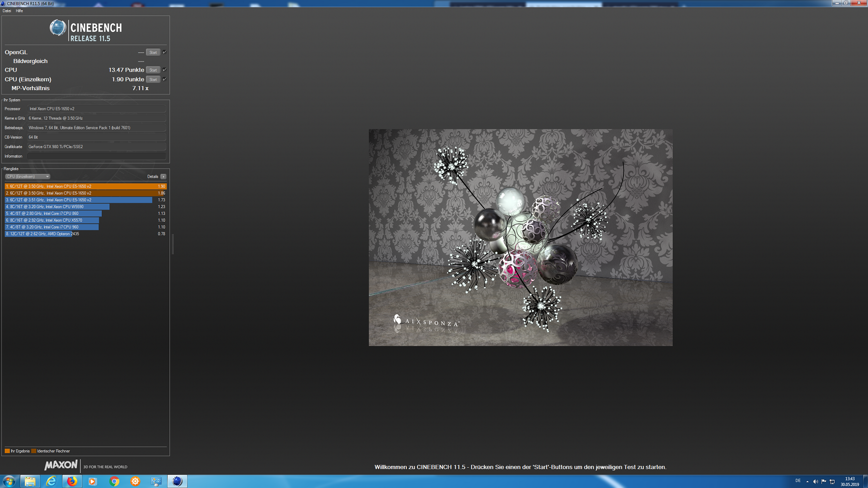This screenshot has height=488, width=868.
Task: Open the CPU (Einzelkern) ranking dropdown
Action: pyautogui.click(x=28, y=177)
